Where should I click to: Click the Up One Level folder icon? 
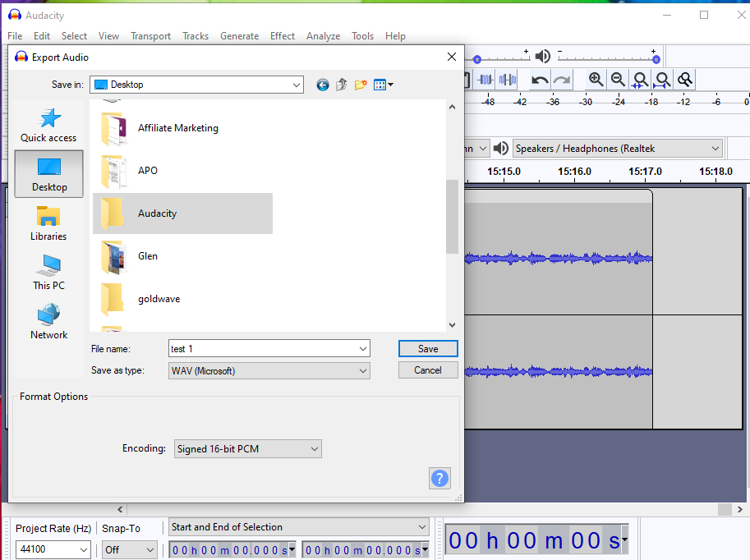pyautogui.click(x=341, y=85)
